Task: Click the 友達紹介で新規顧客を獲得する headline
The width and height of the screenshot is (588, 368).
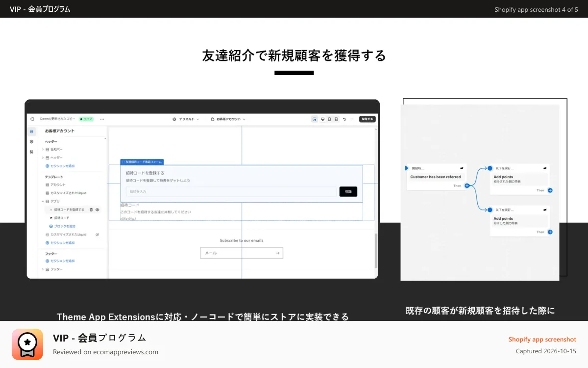Action: (294, 55)
